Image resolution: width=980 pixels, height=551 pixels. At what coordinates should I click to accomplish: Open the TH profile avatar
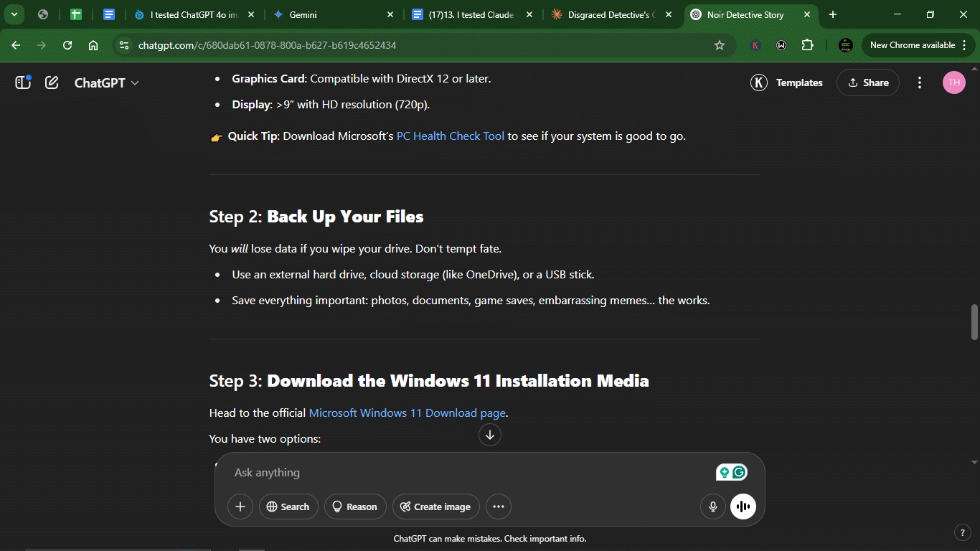[x=953, y=83]
